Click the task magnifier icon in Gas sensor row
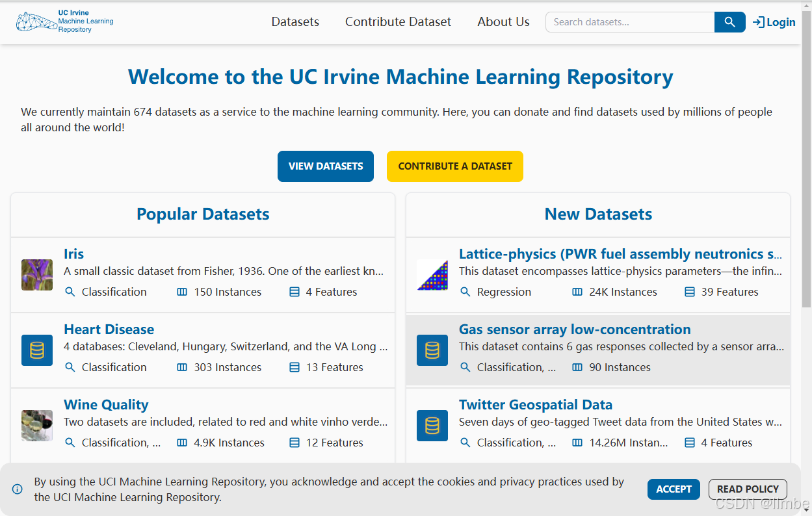Viewport: 812px width, 516px height. pyautogui.click(x=465, y=367)
